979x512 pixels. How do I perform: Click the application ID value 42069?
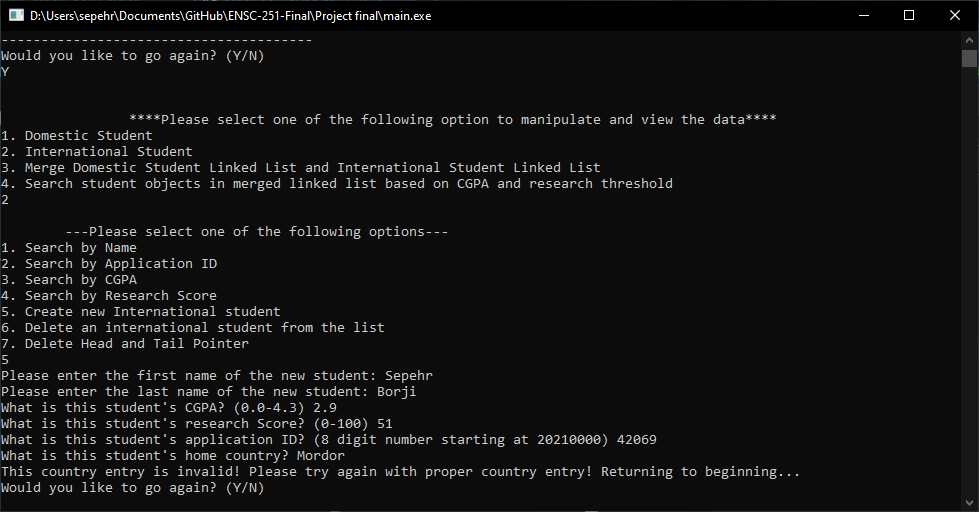click(636, 440)
